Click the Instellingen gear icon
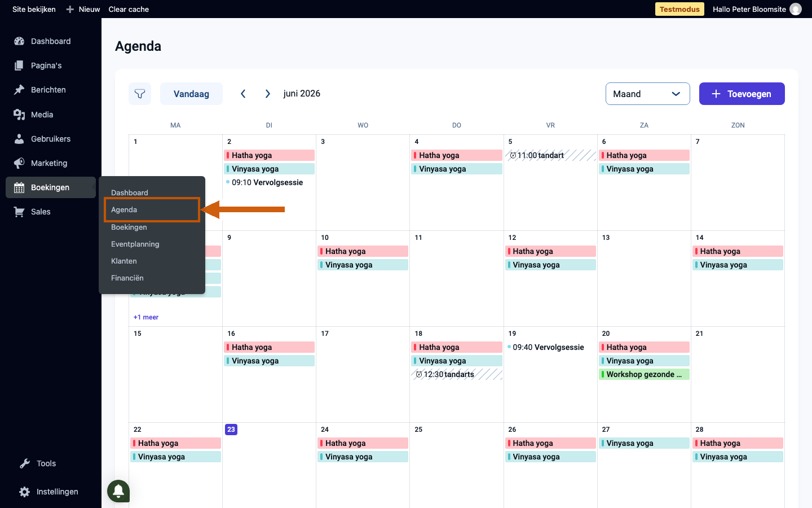 (x=25, y=492)
